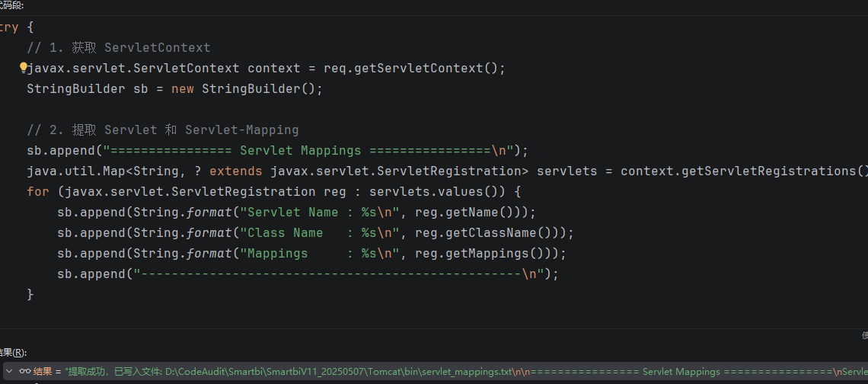This screenshot has height=384, width=868.
Task: Place cursor on the try keyword
Action: click(8, 27)
